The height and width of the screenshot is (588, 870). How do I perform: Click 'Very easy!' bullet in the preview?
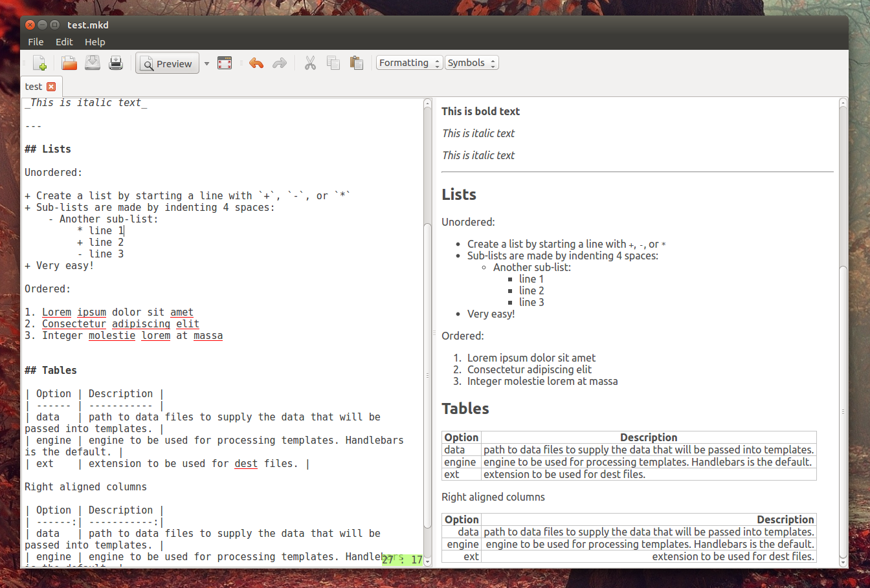tap(491, 314)
